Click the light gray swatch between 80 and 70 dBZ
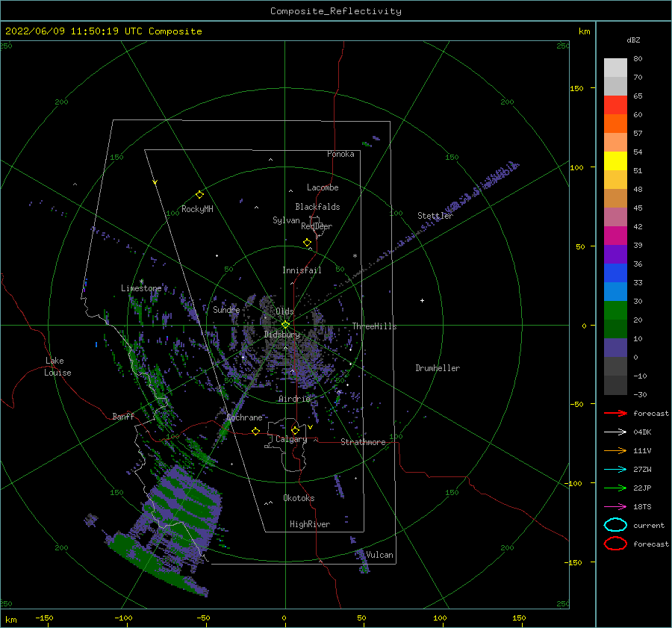Image resolution: width=672 pixels, height=628 pixels. pyautogui.click(x=615, y=68)
